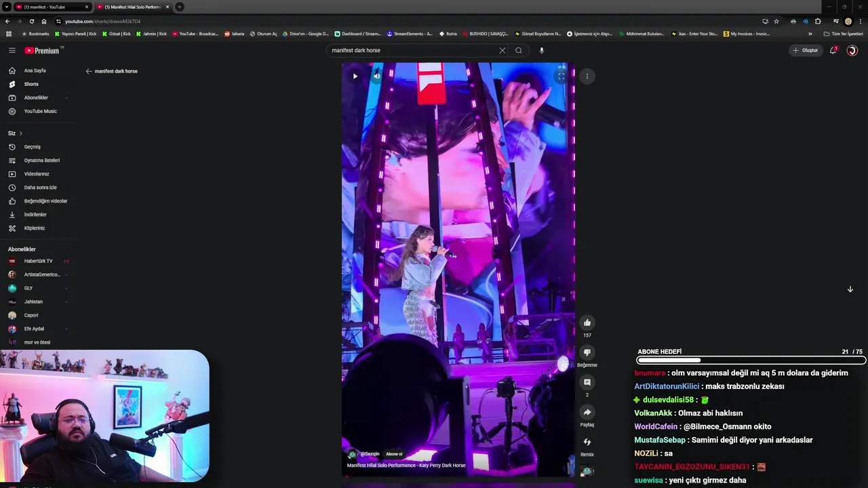The width and height of the screenshot is (868, 488).
Task: Remix this short
Action: click(x=587, y=442)
